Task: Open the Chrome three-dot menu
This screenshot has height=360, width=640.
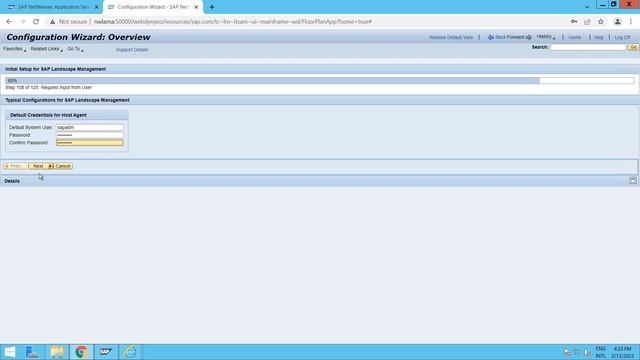Action: coord(631,22)
